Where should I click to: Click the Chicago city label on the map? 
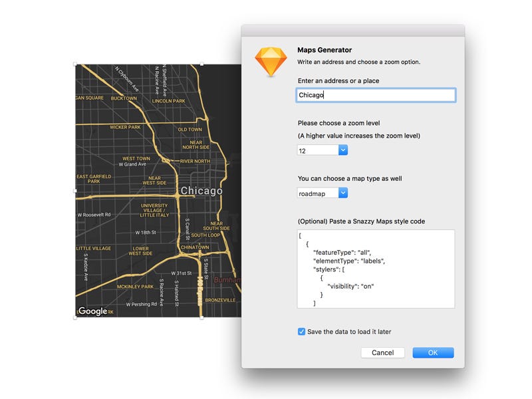[201, 191]
